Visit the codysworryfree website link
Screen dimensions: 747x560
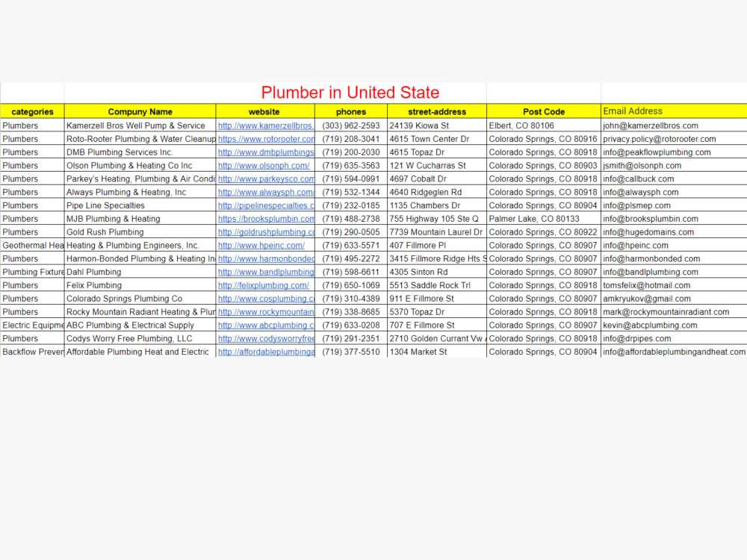coord(267,339)
